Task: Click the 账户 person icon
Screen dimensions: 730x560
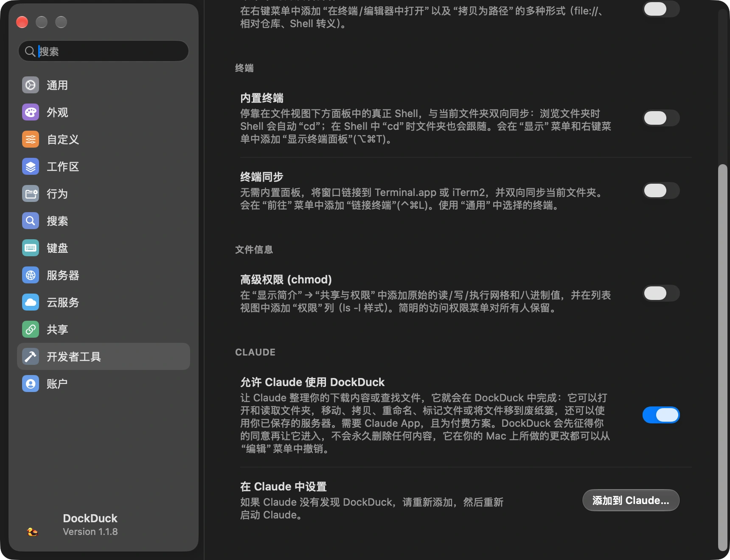Action: click(x=31, y=384)
